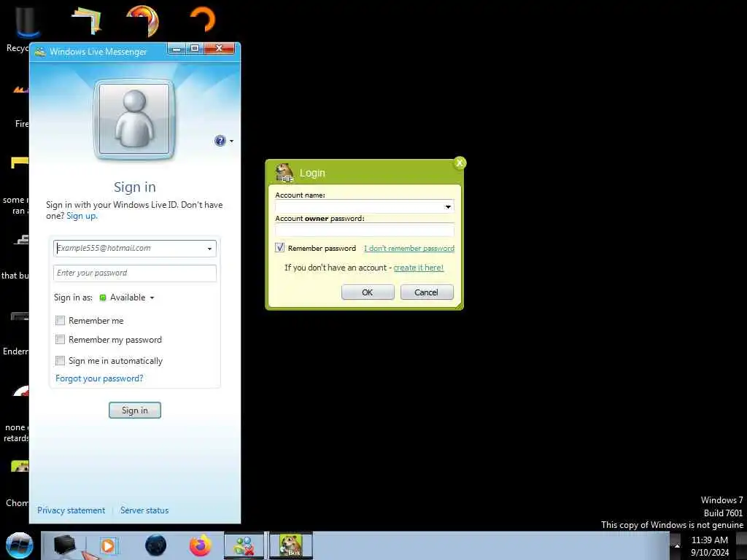
Task: Click the black box taskbar icon
Action: tap(64, 545)
